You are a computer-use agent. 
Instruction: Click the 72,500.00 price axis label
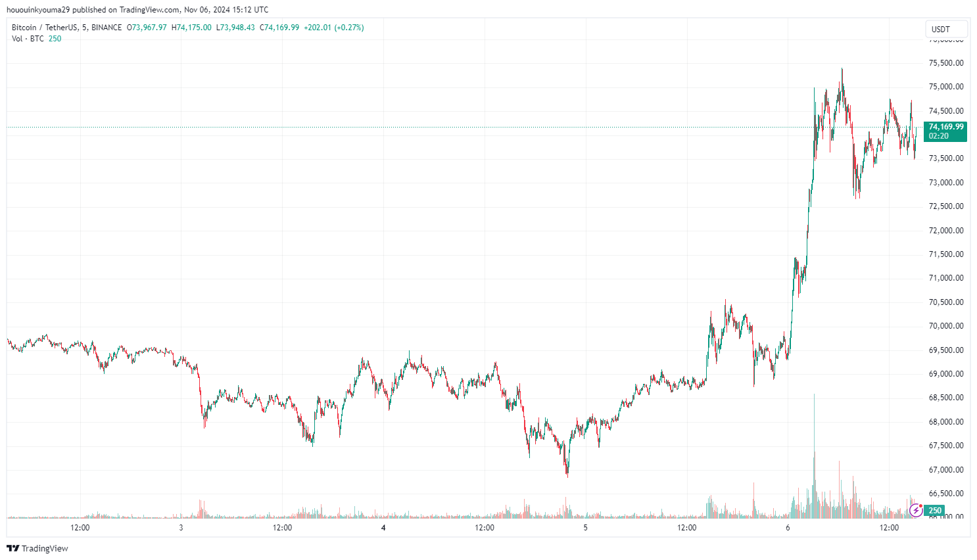tap(946, 206)
